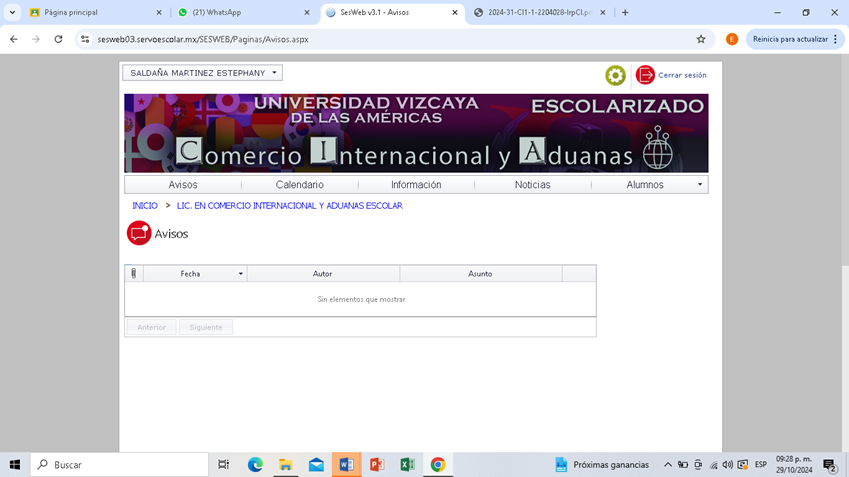Click the university banner image
This screenshot has height=477, width=849.
click(416, 133)
